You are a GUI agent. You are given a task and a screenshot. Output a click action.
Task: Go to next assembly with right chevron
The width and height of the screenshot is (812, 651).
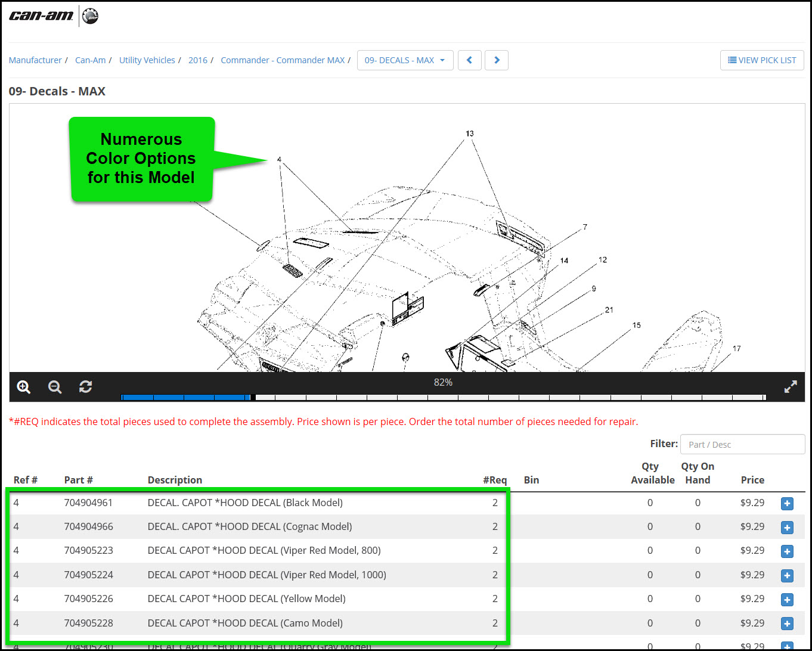tap(497, 60)
